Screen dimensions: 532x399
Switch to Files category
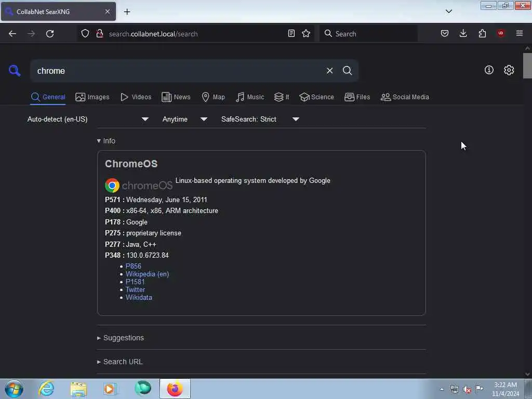coord(357,97)
